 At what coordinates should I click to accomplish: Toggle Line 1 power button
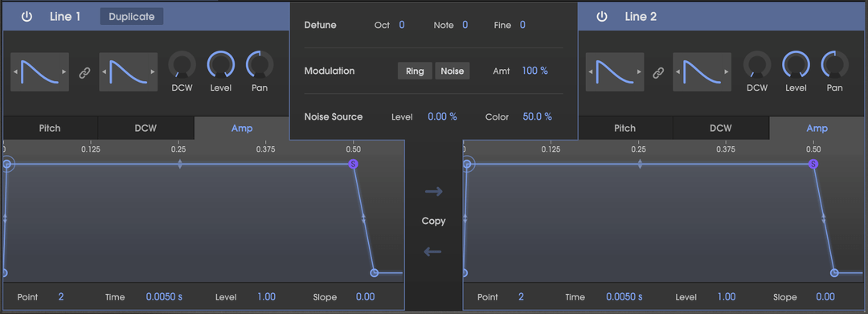27,17
